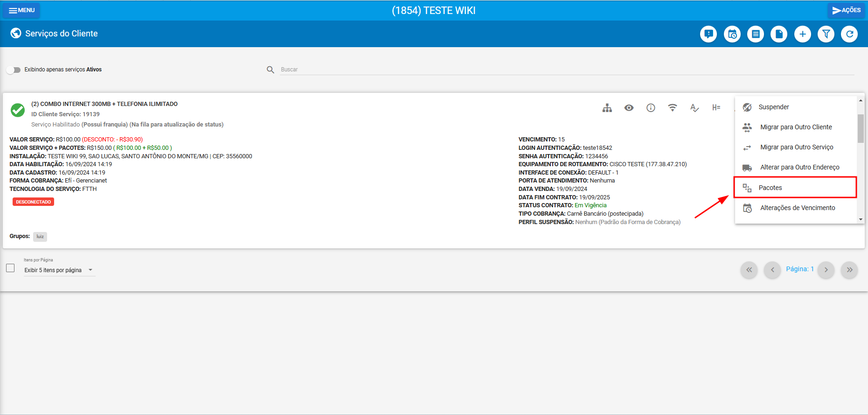This screenshot has width=868, height=415.
Task: Add a new service with plus icon
Action: pos(803,34)
